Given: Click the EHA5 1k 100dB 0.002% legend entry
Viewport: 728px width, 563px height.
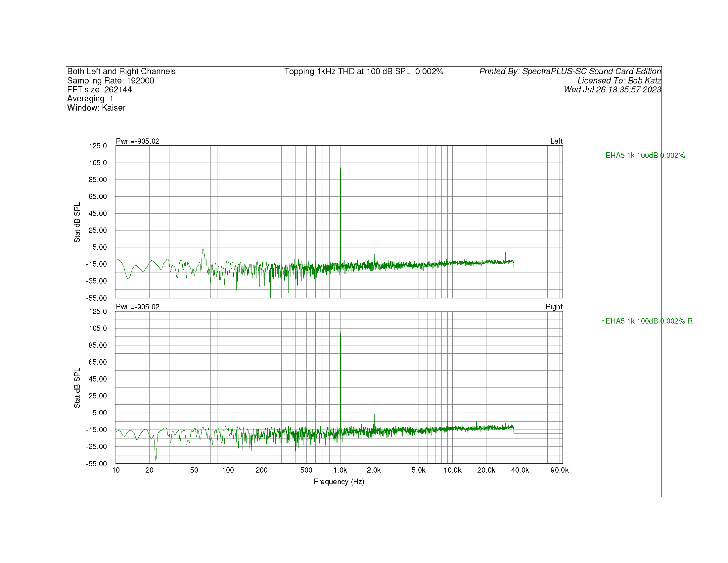Looking at the screenshot, I should (645, 155).
